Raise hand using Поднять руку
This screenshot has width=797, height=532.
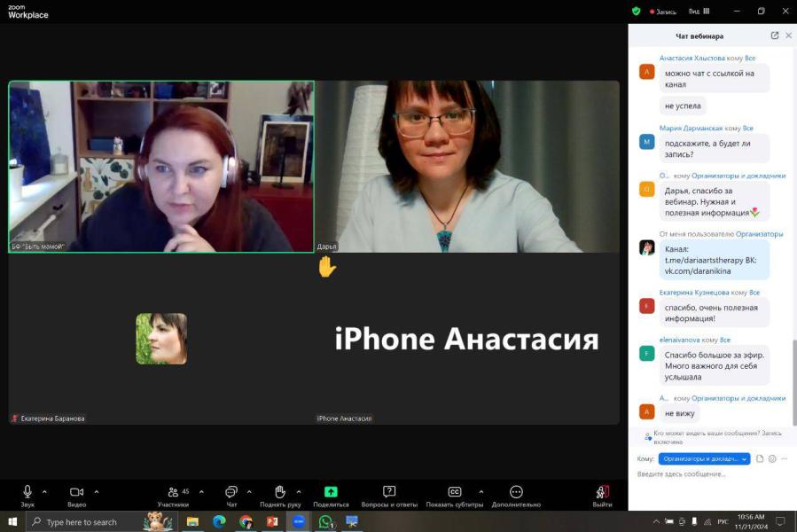(279, 492)
